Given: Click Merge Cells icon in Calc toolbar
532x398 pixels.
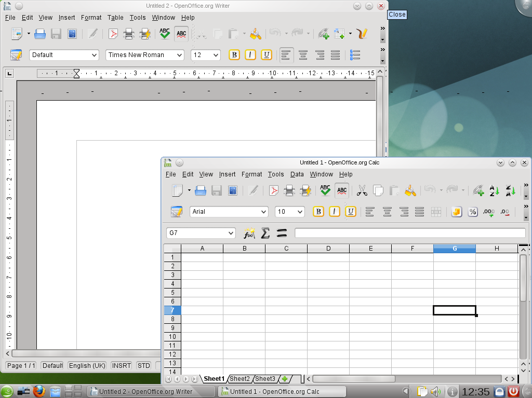Looking at the screenshot, I should pos(436,212).
